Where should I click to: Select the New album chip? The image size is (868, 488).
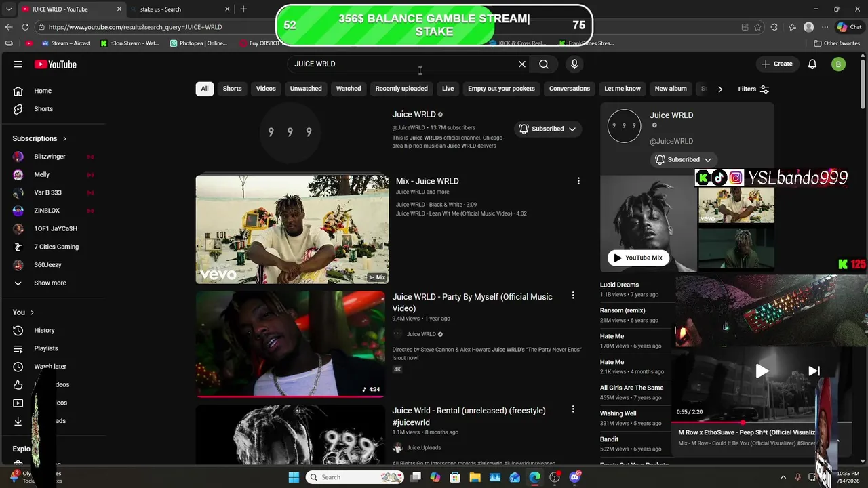tap(671, 89)
